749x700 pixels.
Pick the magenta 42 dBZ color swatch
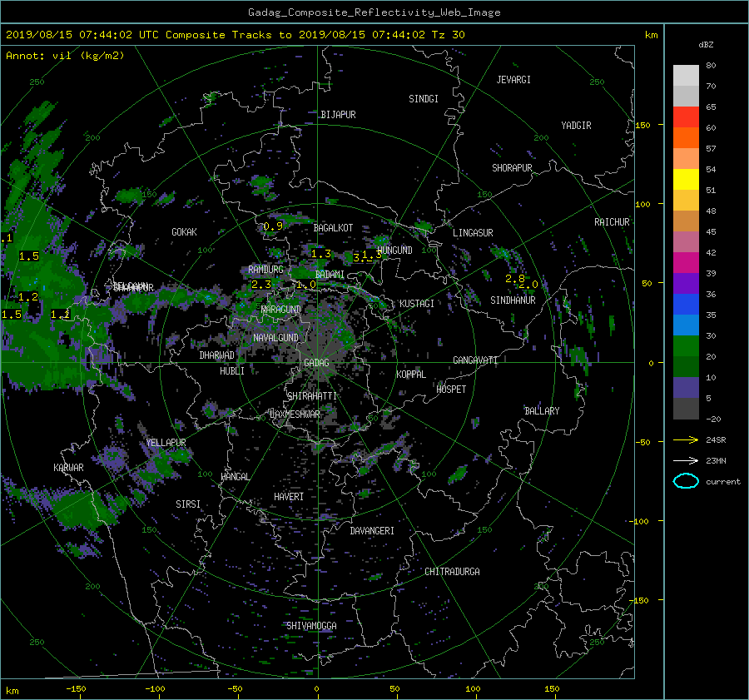tap(686, 263)
